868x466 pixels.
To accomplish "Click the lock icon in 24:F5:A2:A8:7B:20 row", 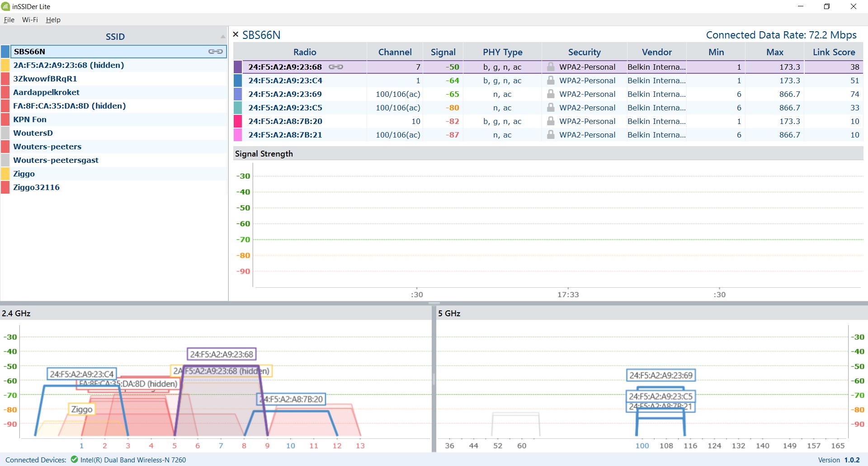I will tap(551, 121).
